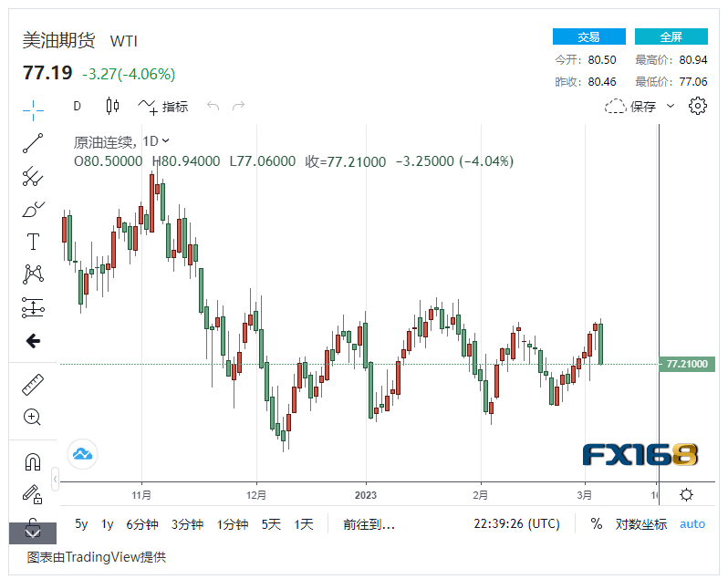The image size is (728, 579).
Task: Click the 22:39:26 (UTC) timezone
Action: click(516, 523)
